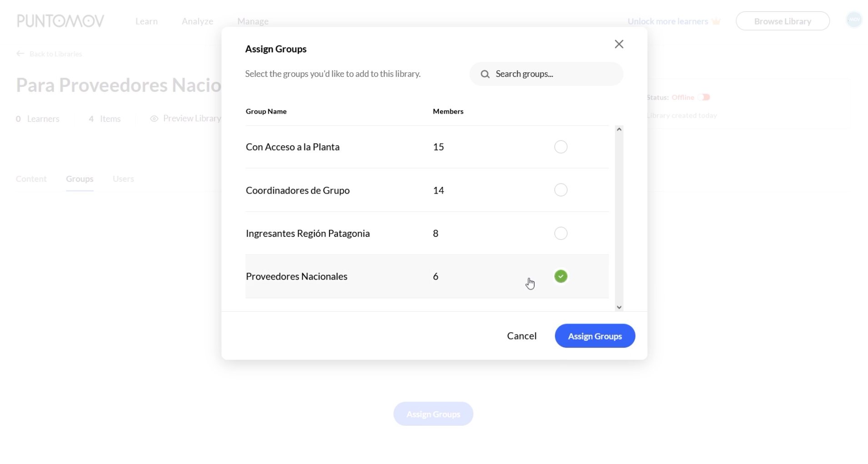Open the Manage menu
Image resolution: width=868 pixels, height=464 pixels.
click(x=253, y=21)
